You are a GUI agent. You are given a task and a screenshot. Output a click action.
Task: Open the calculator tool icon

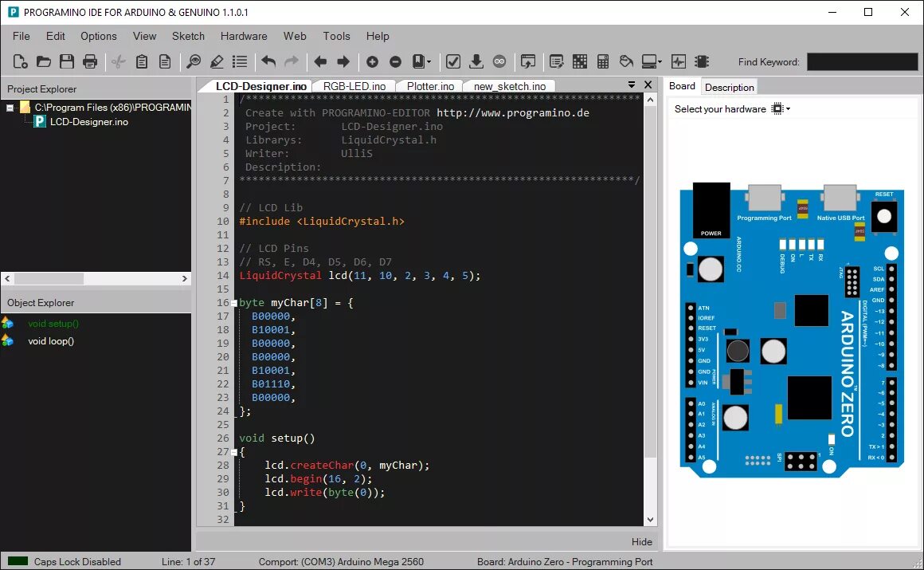[x=603, y=61]
